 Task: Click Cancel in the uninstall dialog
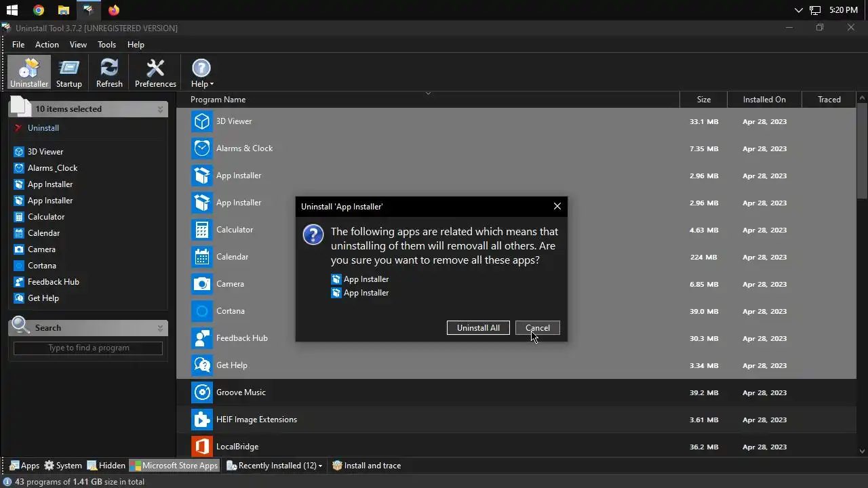[537, 328]
